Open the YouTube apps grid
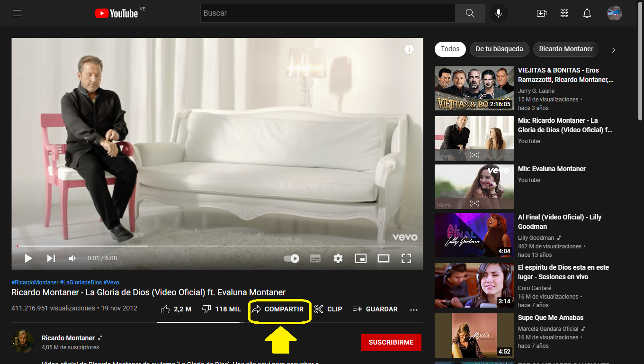This screenshot has width=644, height=364. [564, 13]
